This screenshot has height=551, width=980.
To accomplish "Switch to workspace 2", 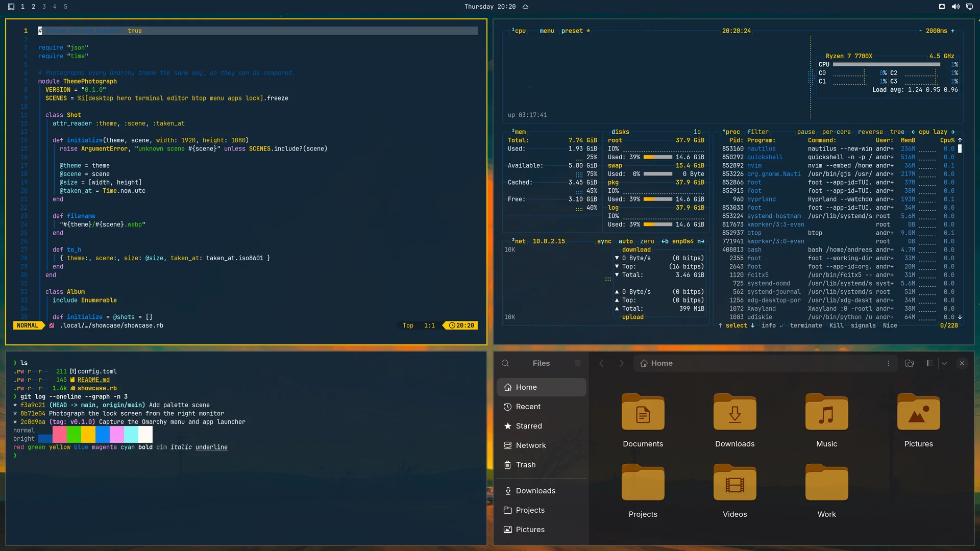I will 33,7.
